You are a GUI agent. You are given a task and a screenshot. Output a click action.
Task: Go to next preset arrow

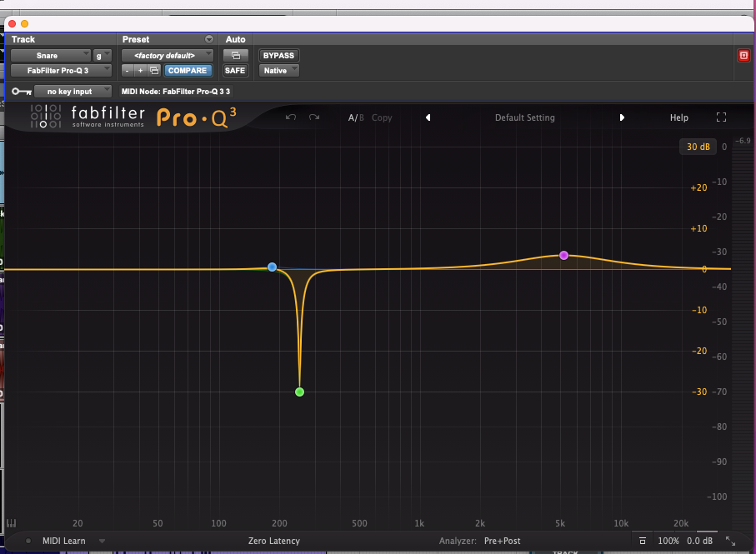click(x=622, y=117)
